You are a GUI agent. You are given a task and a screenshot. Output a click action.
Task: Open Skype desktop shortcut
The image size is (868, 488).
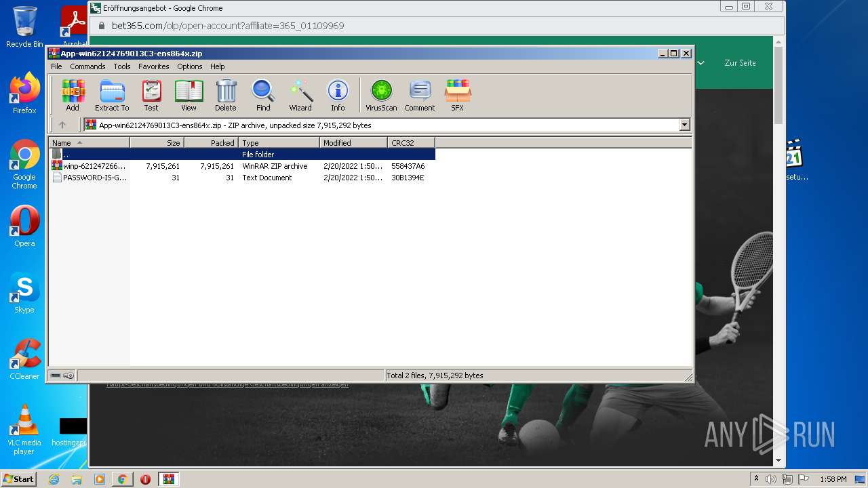click(24, 293)
